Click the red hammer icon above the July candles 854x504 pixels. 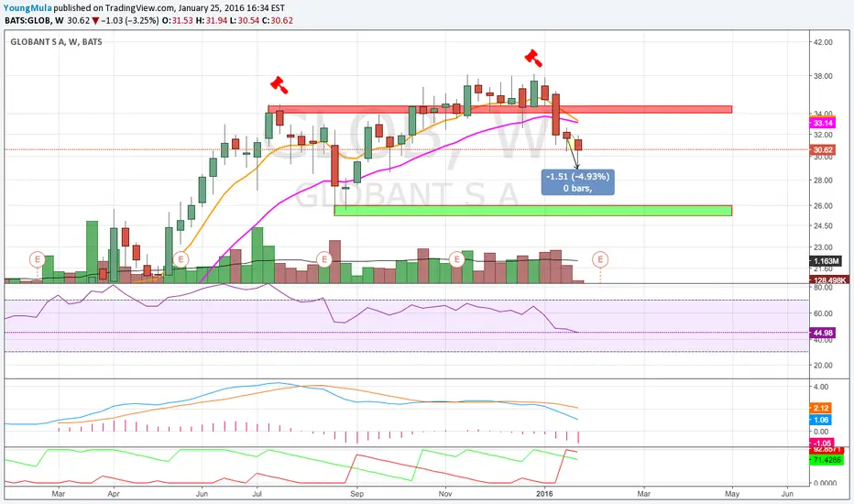(279, 85)
